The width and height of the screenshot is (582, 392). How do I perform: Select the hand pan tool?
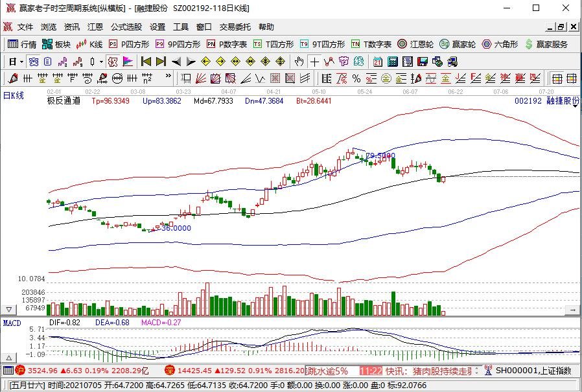299,62
